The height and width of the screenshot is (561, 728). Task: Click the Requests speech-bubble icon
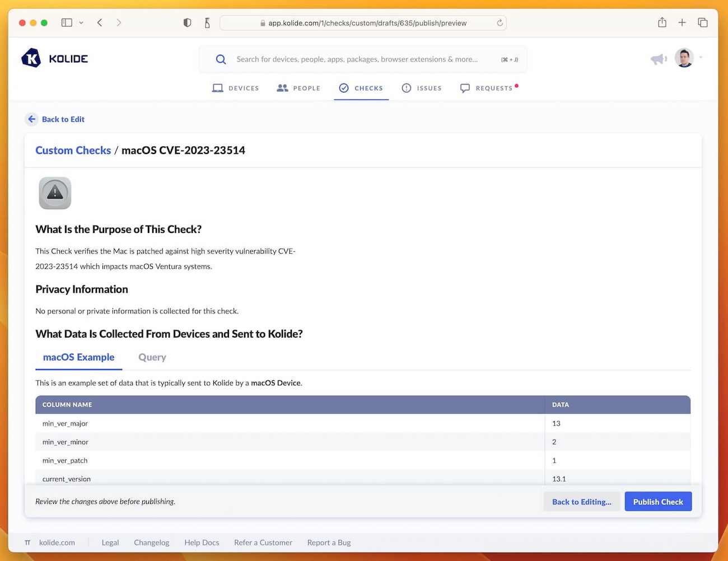465,88
